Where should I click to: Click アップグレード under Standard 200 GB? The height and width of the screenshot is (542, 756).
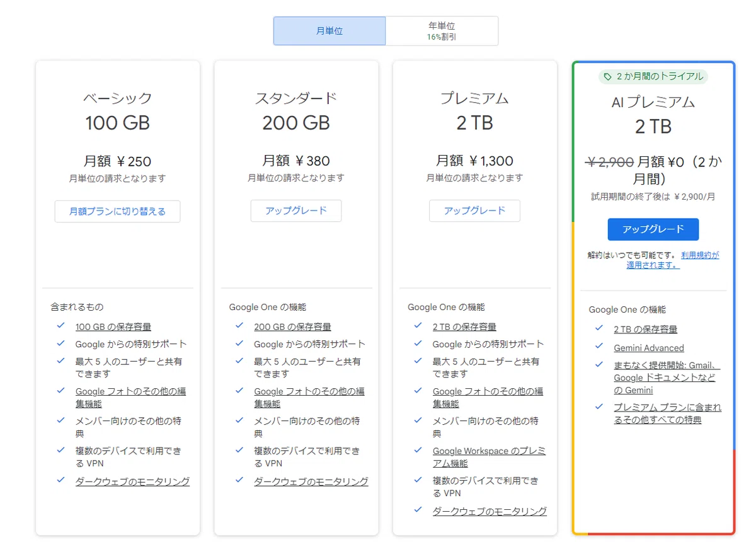pos(296,210)
